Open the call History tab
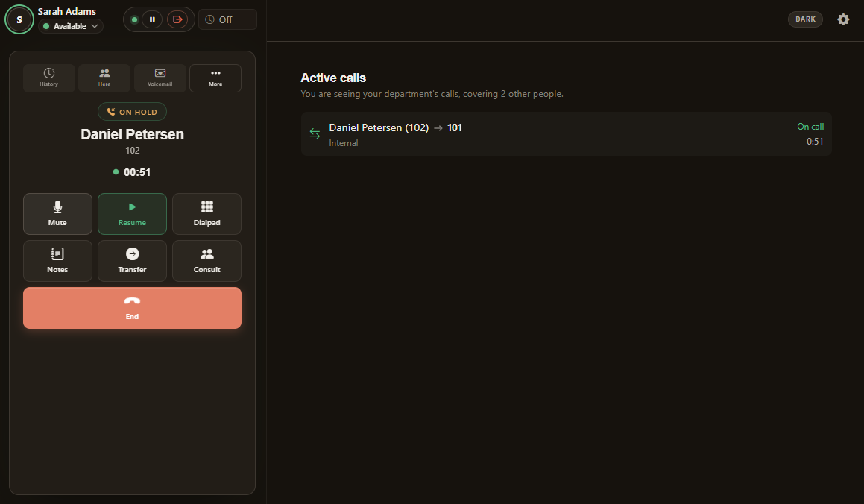This screenshot has height=504, width=864. coord(49,78)
